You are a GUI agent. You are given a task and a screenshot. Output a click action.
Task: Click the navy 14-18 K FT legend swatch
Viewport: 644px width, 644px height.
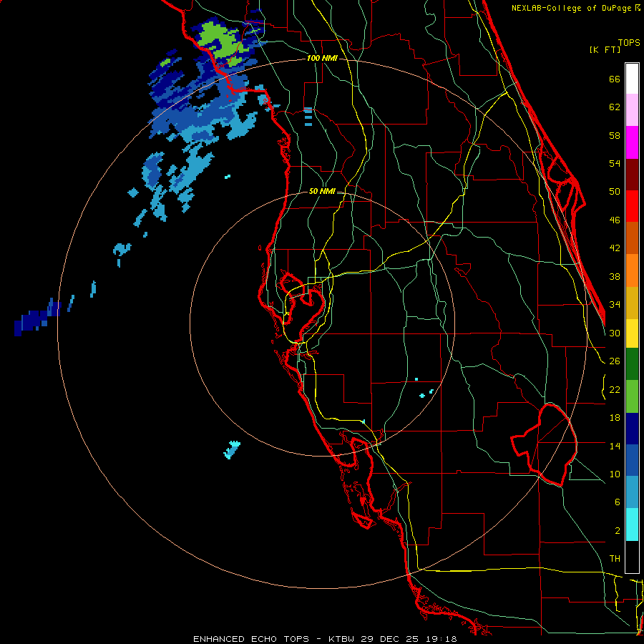click(632, 429)
